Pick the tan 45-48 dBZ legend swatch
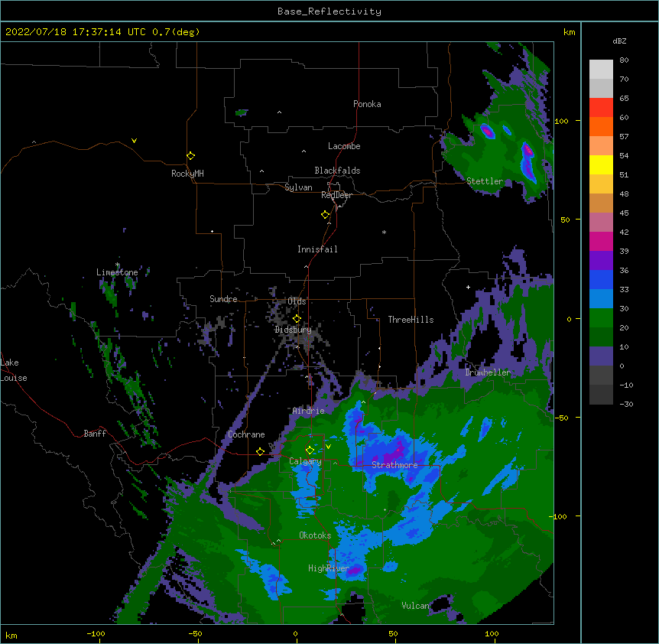 [601, 203]
